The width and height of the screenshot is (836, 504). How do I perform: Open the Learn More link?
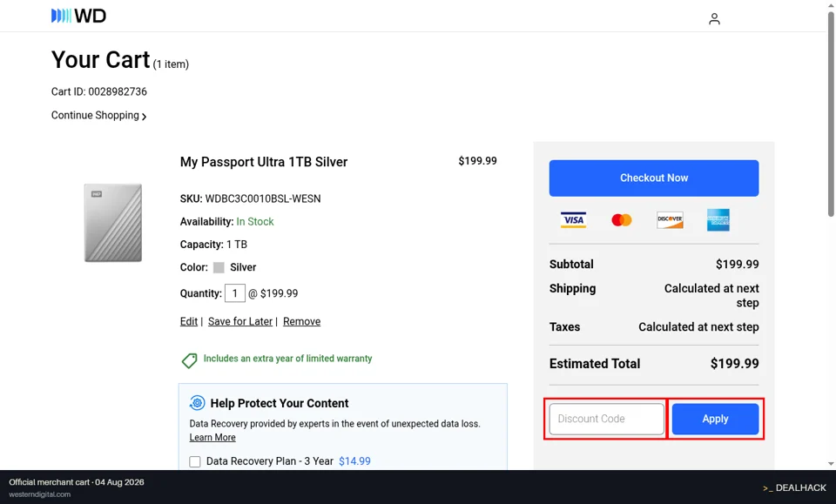[212, 437]
